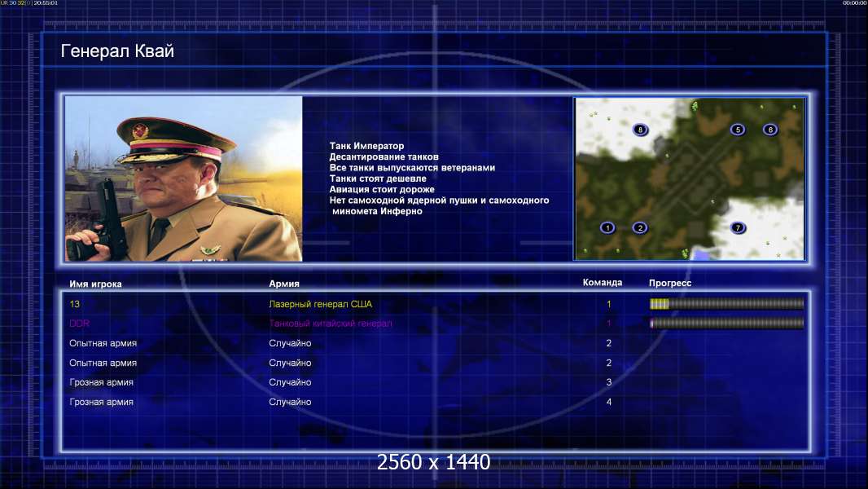The height and width of the screenshot is (489, 868).
Task: Select player name 13 in list
Action: (x=75, y=304)
